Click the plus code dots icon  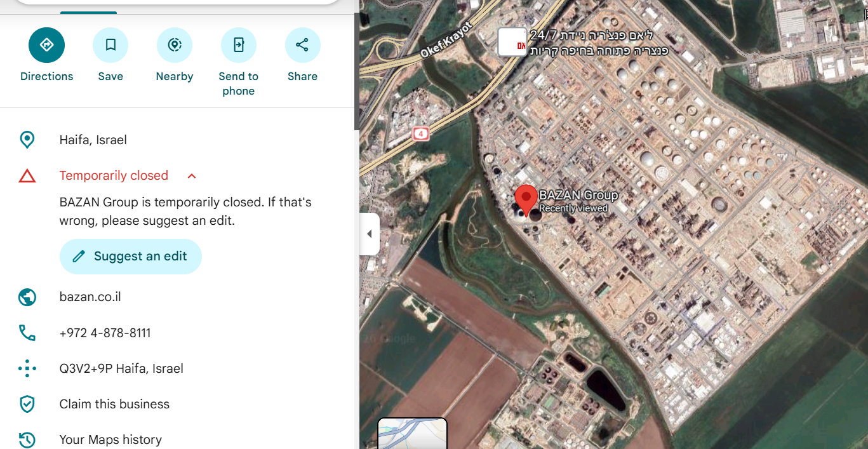point(27,368)
